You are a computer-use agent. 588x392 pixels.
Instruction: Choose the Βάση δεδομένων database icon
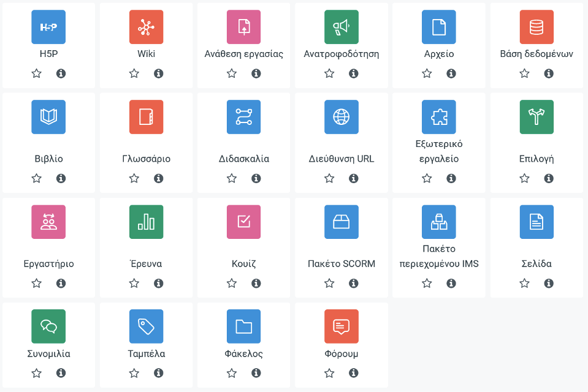click(536, 27)
